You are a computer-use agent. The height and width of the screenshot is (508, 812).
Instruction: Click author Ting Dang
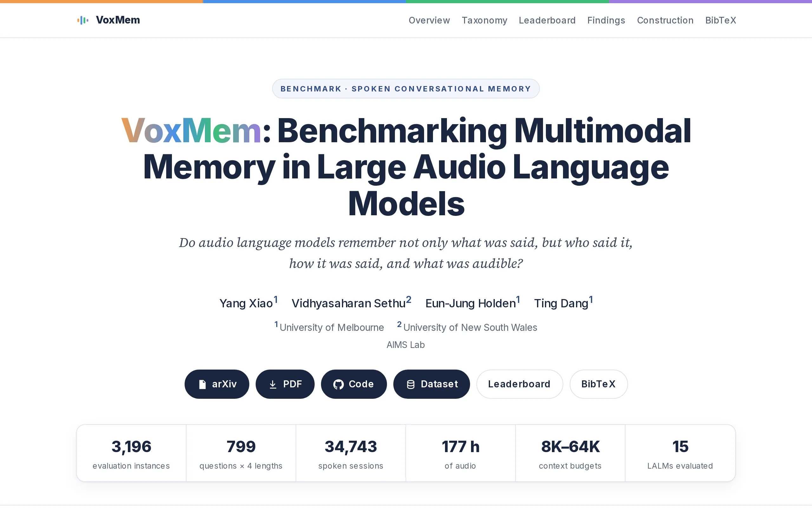[561, 304]
